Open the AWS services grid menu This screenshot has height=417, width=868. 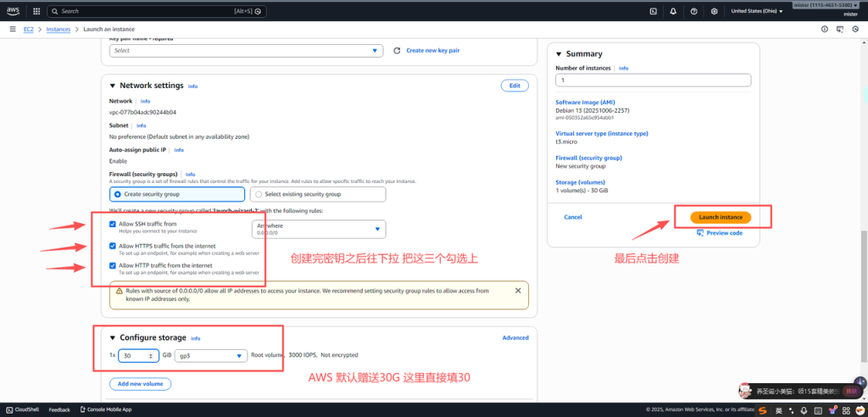(36, 11)
